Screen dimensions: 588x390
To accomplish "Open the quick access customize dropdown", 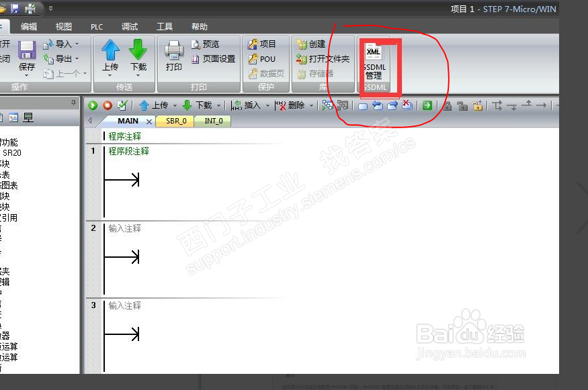I will (x=50, y=8).
